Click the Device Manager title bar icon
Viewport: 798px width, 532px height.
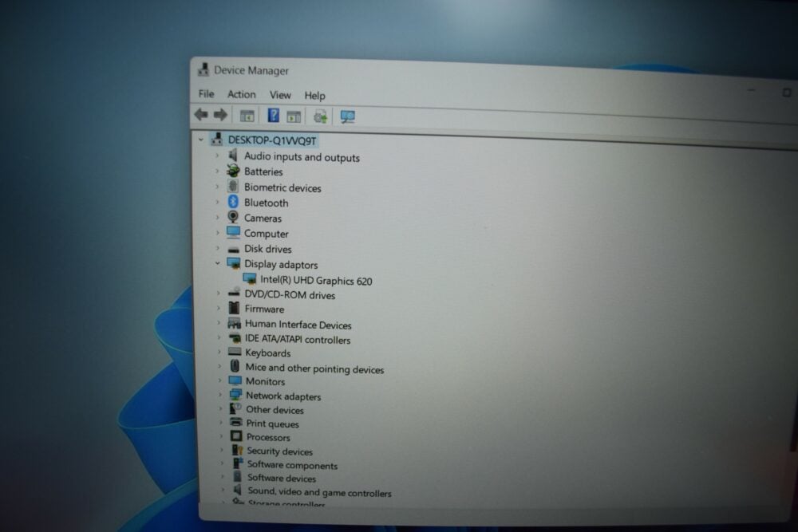point(203,69)
